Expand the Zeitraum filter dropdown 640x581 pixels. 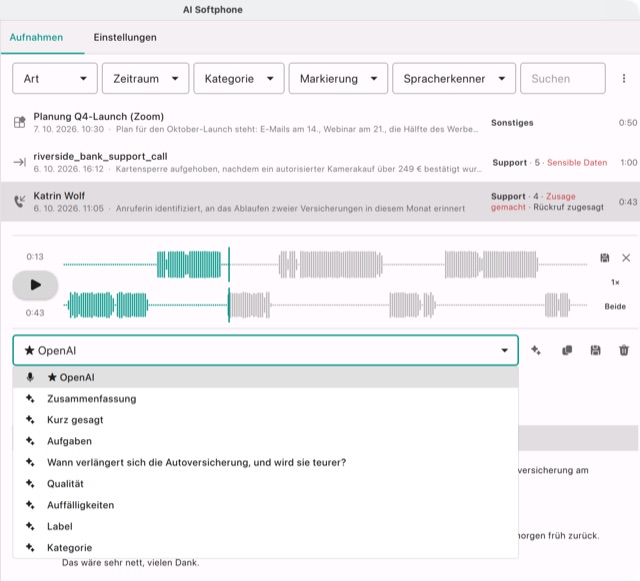point(145,78)
